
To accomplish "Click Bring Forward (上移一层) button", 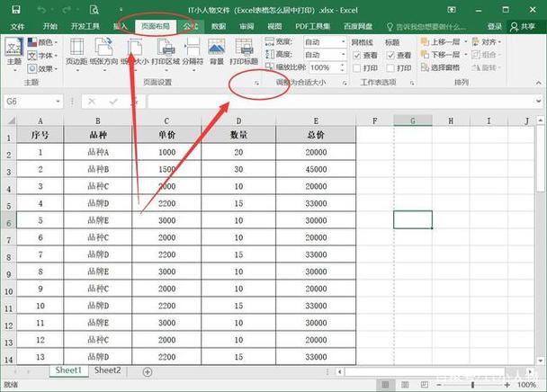I will click(441, 42).
